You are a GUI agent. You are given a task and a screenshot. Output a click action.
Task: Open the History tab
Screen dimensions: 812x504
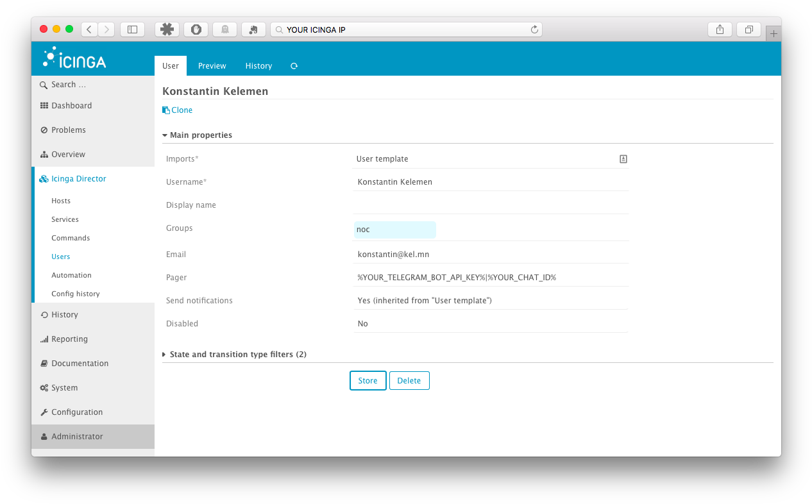[258, 65]
